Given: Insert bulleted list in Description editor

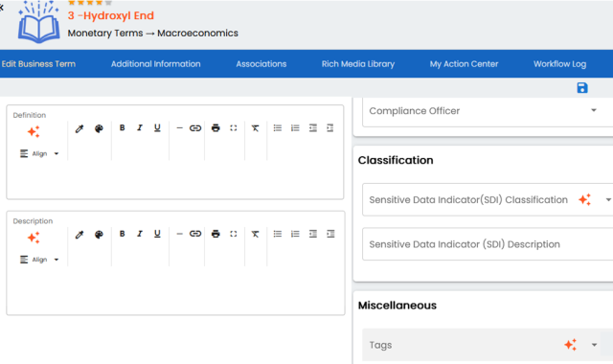Looking at the screenshot, I should (x=278, y=234).
